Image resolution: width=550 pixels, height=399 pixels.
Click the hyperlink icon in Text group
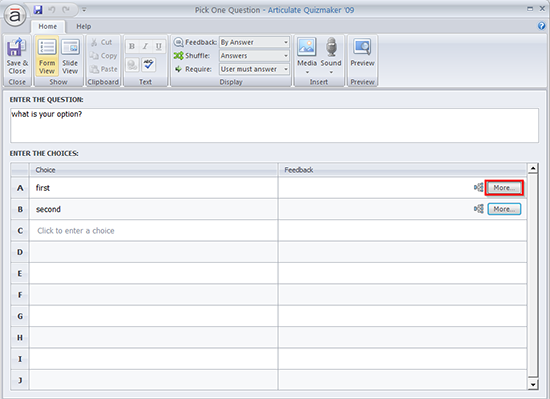[x=132, y=65]
